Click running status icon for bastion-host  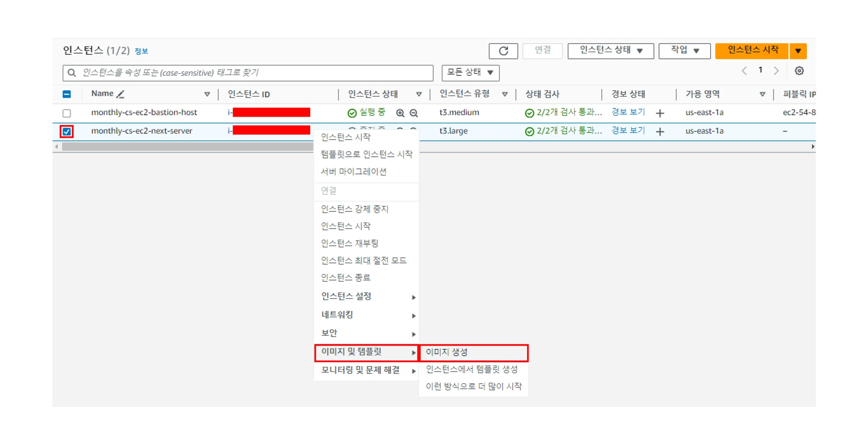click(x=352, y=113)
